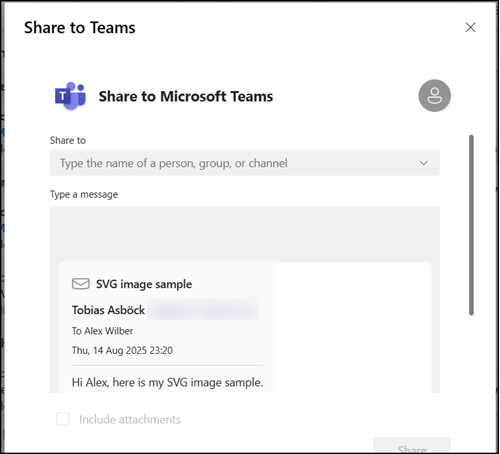500x454 pixels.
Task: Click the Include attachments label text
Action: 130,419
